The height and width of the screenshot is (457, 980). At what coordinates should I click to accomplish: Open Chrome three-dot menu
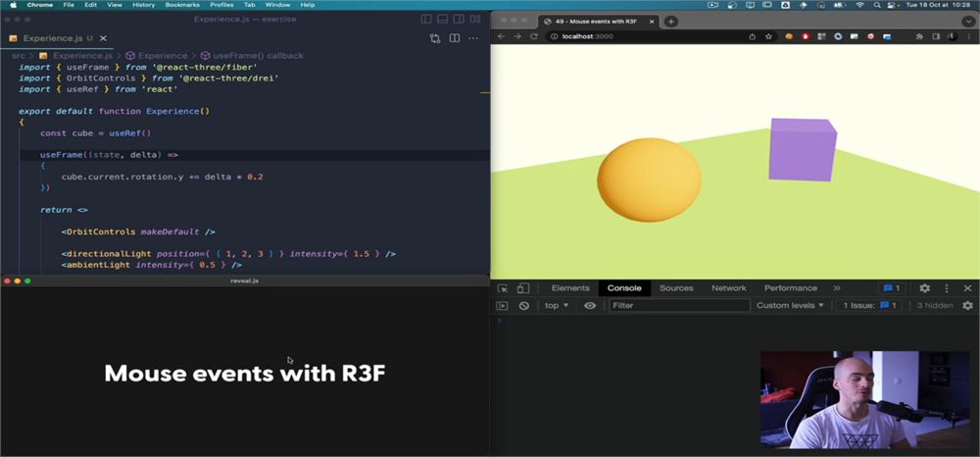click(969, 36)
